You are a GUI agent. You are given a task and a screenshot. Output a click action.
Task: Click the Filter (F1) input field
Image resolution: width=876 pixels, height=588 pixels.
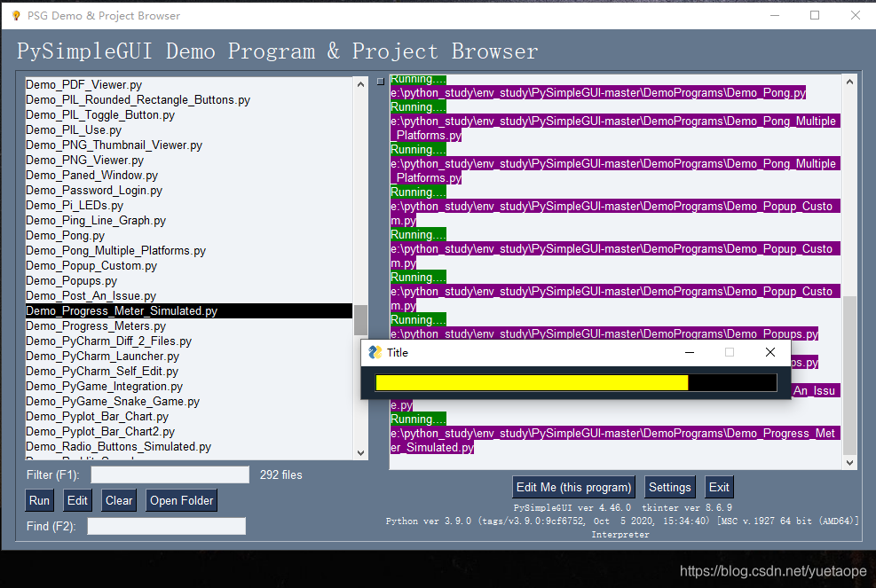tap(170, 474)
